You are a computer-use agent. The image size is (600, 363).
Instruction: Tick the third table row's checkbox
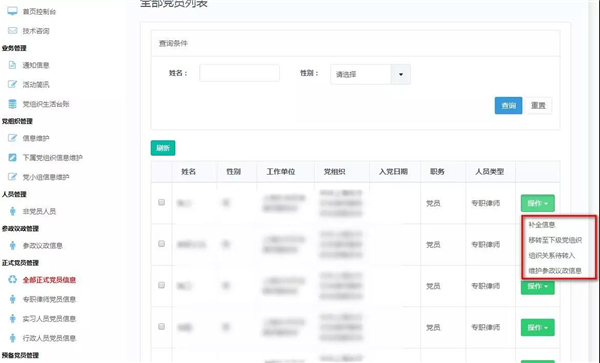(161, 285)
